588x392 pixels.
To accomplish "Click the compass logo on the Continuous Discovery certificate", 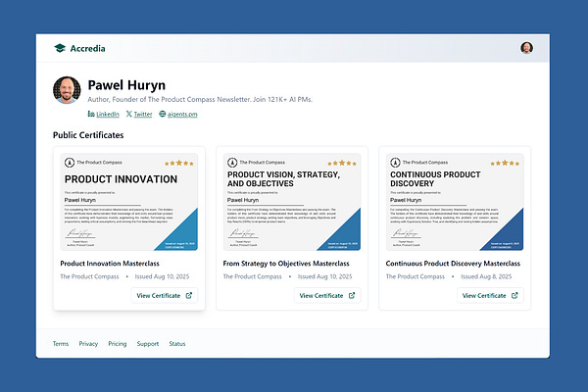I will (395, 163).
